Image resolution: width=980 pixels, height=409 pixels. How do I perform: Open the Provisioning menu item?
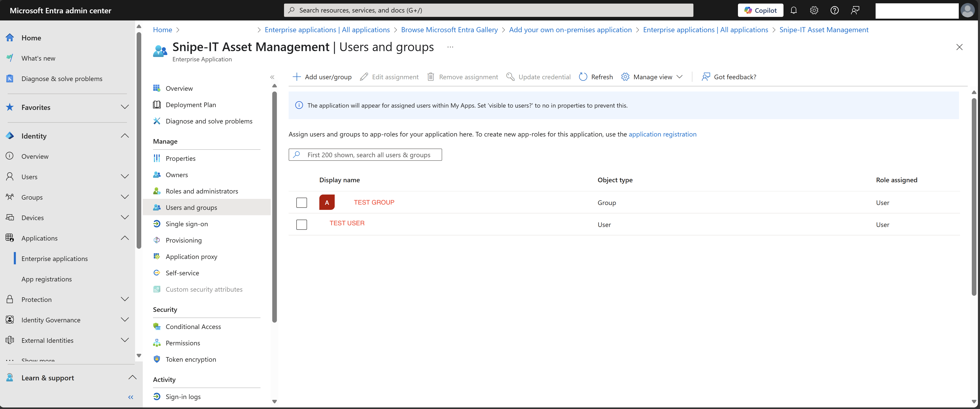[184, 240]
